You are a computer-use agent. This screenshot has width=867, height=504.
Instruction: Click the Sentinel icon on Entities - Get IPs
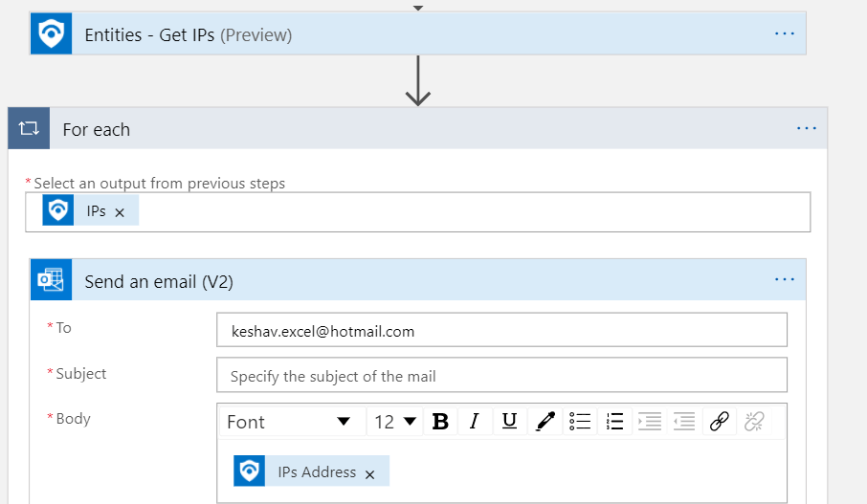(51, 34)
